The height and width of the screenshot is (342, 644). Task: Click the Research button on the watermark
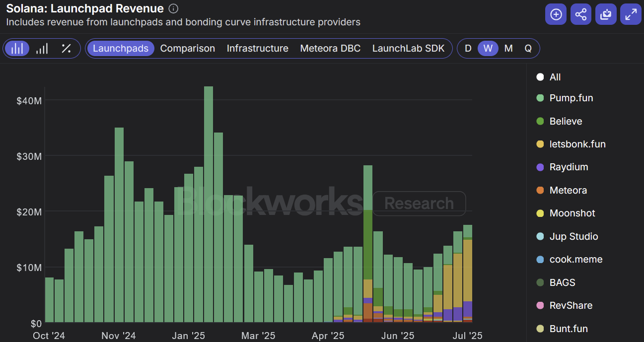(419, 204)
